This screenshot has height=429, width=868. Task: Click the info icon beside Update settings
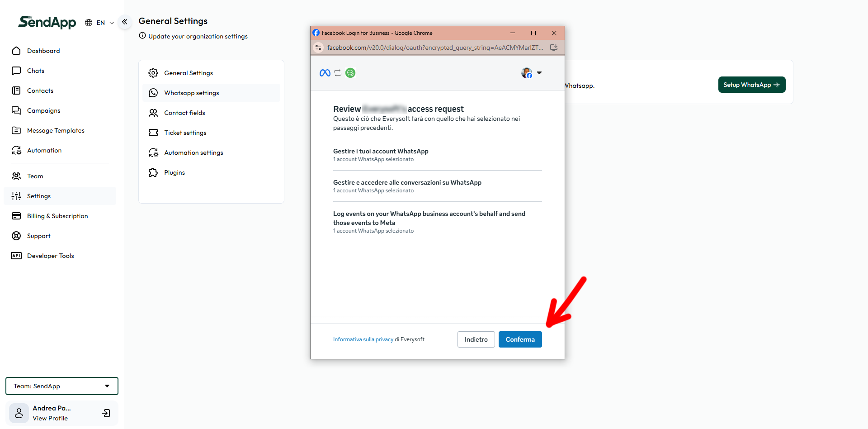click(x=142, y=36)
